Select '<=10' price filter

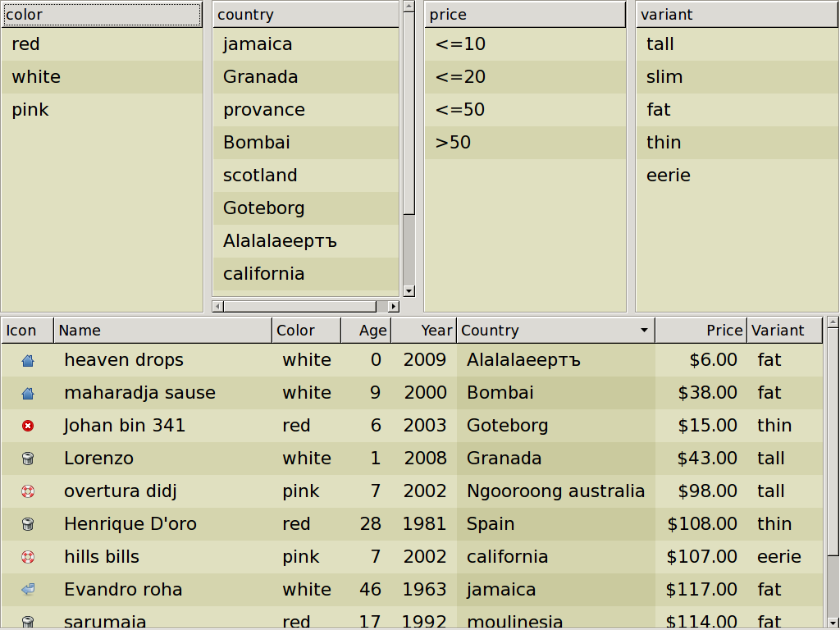pyautogui.click(x=525, y=44)
